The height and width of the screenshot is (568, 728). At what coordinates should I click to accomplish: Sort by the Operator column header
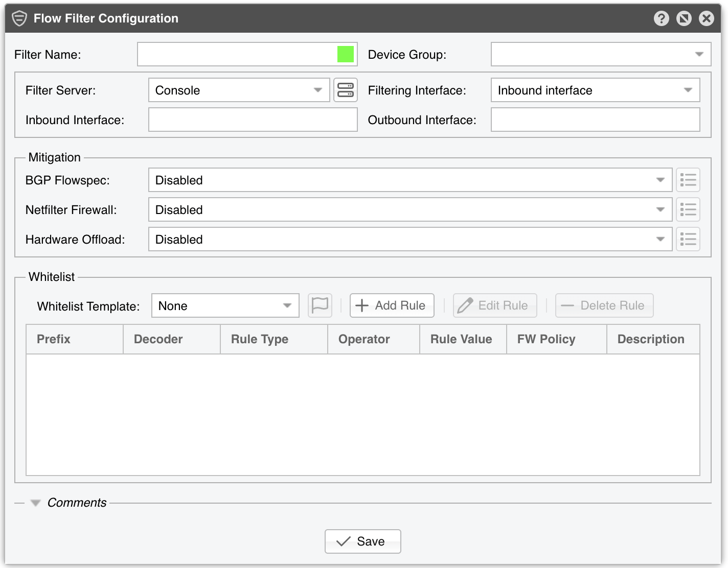point(374,339)
